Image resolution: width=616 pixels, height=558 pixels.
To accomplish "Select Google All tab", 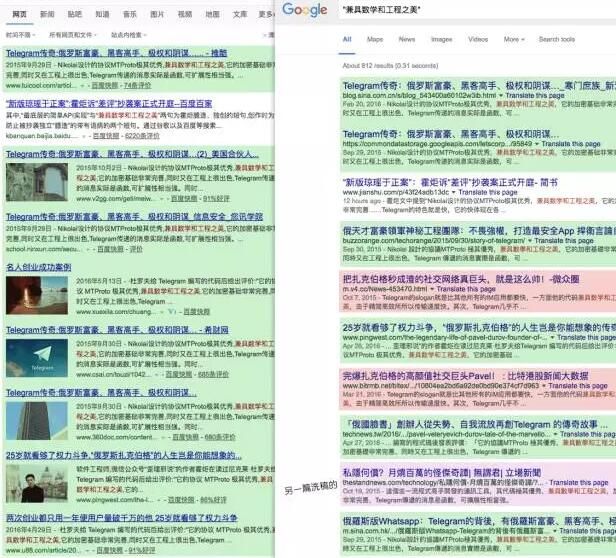I will pos(347,39).
